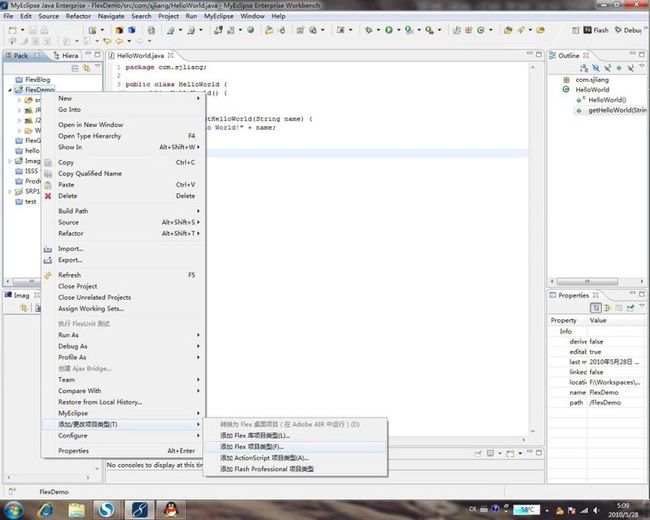Toggle Hide Non-Public Members in Outline

point(619,68)
